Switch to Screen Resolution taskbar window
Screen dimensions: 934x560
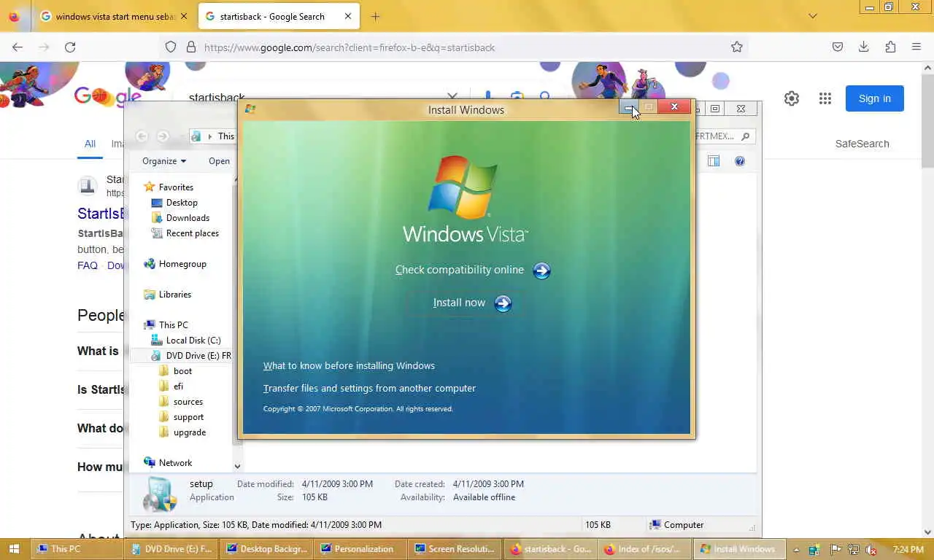click(x=454, y=549)
